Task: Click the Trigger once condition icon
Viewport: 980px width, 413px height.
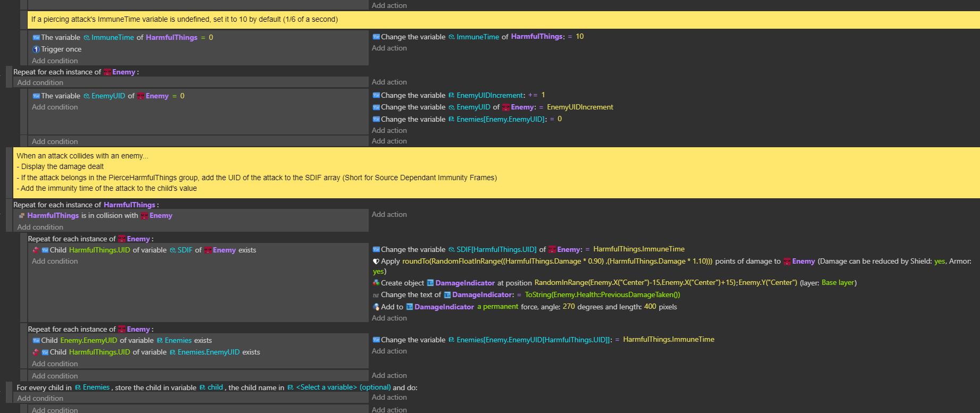Action: (x=36, y=49)
